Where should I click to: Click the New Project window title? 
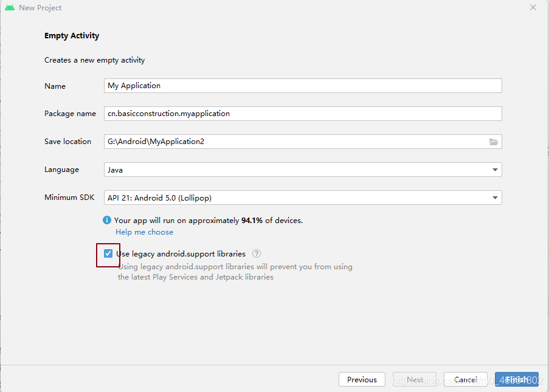40,8
